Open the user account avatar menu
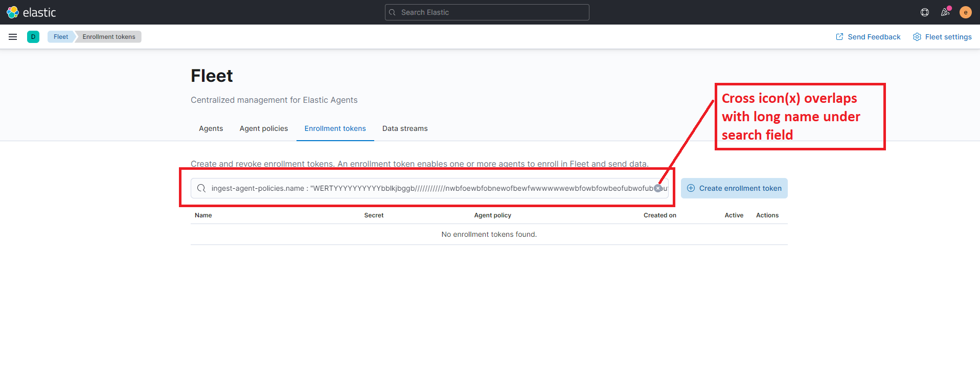 tap(966, 12)
